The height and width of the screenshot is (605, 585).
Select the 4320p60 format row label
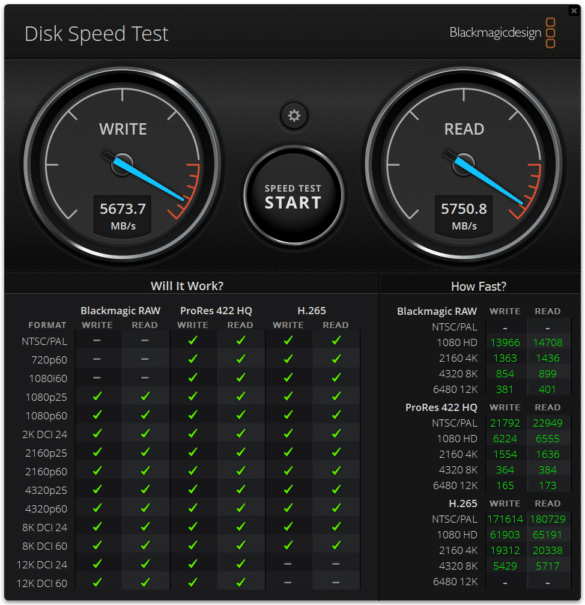point(46,509)
